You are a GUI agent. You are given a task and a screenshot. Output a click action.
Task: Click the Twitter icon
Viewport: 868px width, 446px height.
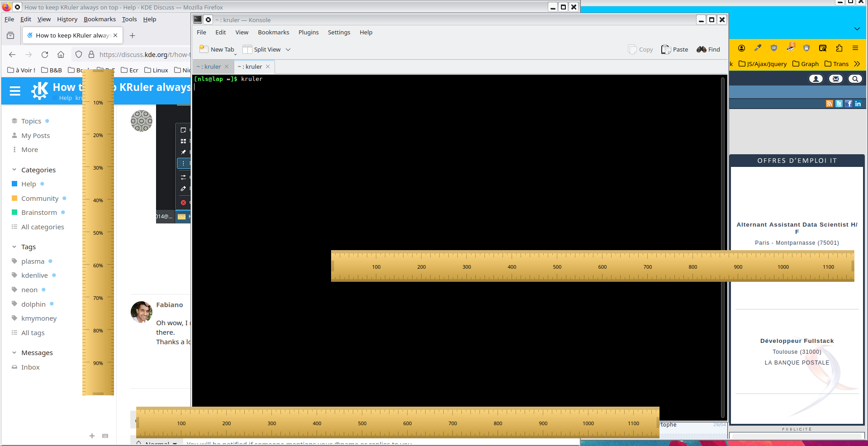coord(839,104)
